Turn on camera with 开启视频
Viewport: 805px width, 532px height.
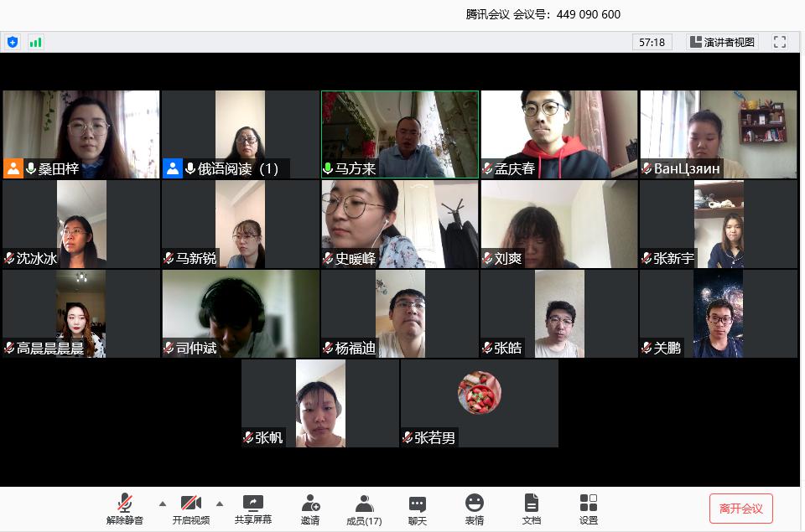click(191, 509)
